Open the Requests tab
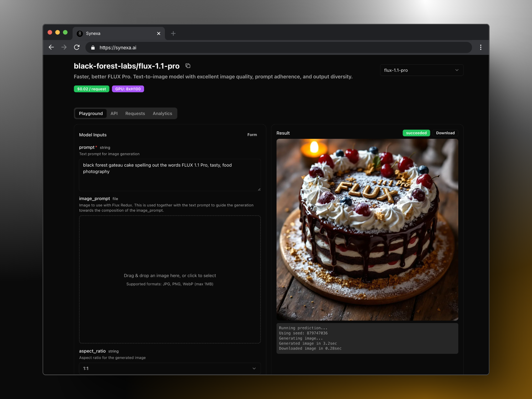Viewport: 532px width, 399px height. tap(135, 113)
